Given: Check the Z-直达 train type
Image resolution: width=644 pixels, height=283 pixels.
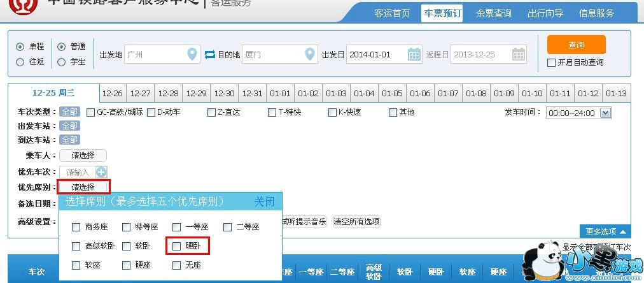Looking at the screenshot, I should [x=211, y=112].
